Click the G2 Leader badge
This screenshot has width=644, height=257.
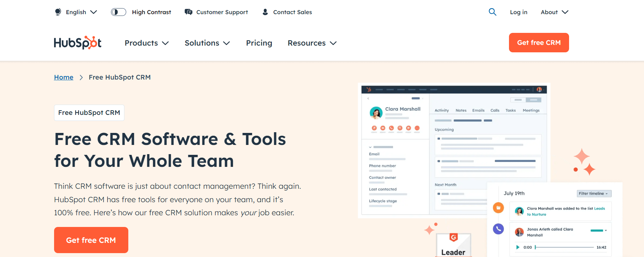click(453, 245)
